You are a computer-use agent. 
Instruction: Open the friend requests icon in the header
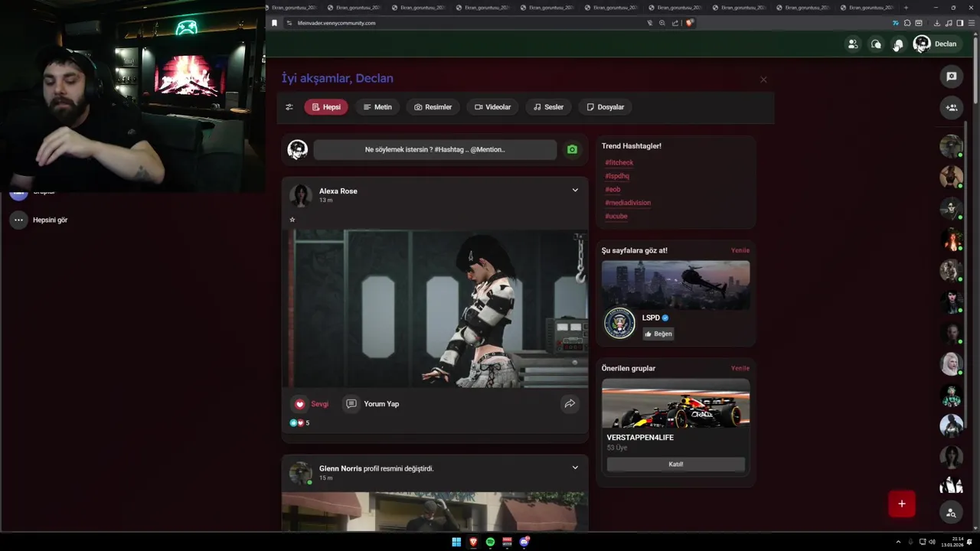tap(852, 44)
